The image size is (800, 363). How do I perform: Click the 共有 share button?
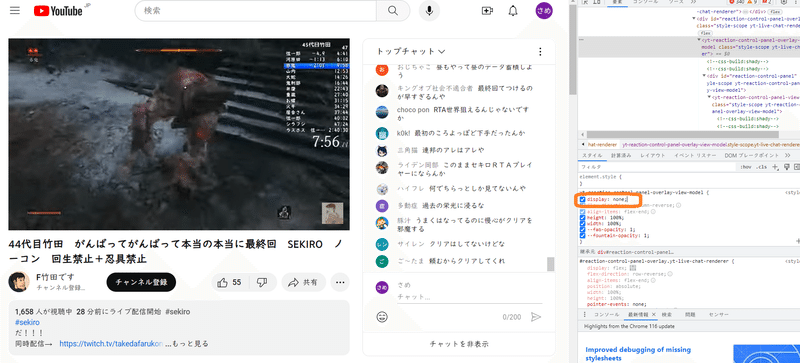coord(303,282)
